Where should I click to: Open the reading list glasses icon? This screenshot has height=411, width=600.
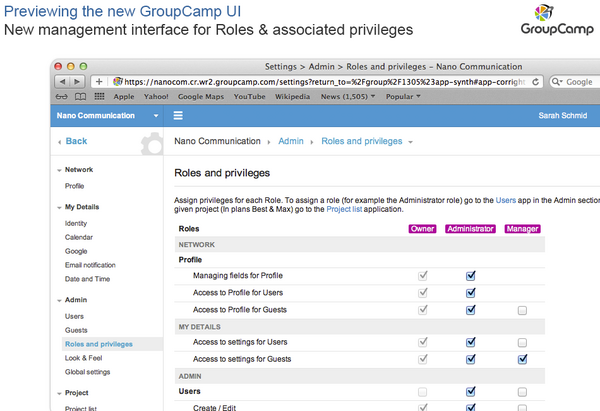click(62, 96)
